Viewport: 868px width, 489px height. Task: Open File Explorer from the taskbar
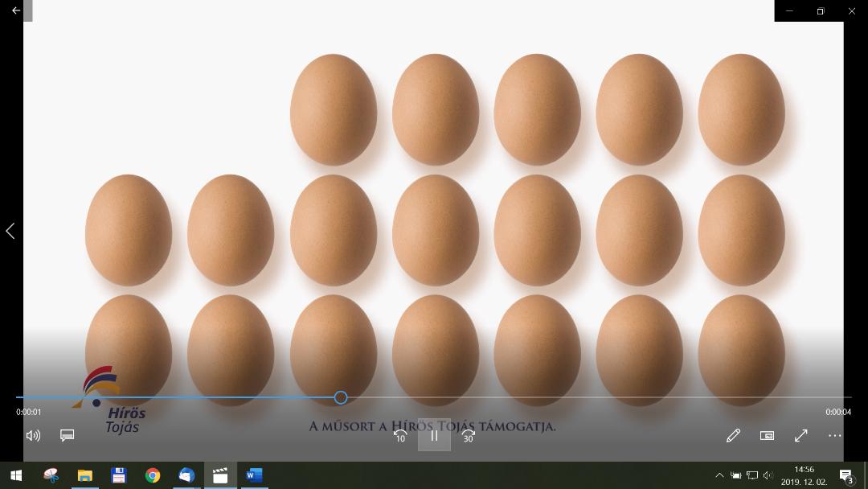tap(84, 475)
